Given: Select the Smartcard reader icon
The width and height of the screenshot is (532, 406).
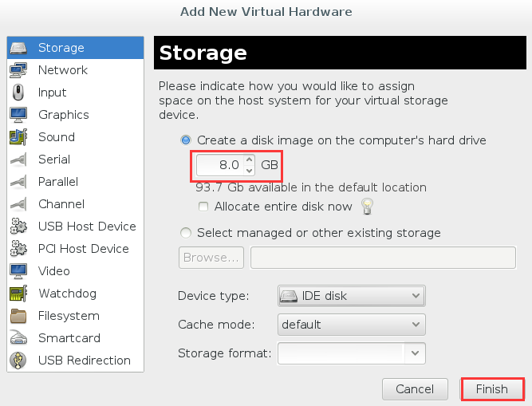Looking at the screenshot, I should coord(18,338).
